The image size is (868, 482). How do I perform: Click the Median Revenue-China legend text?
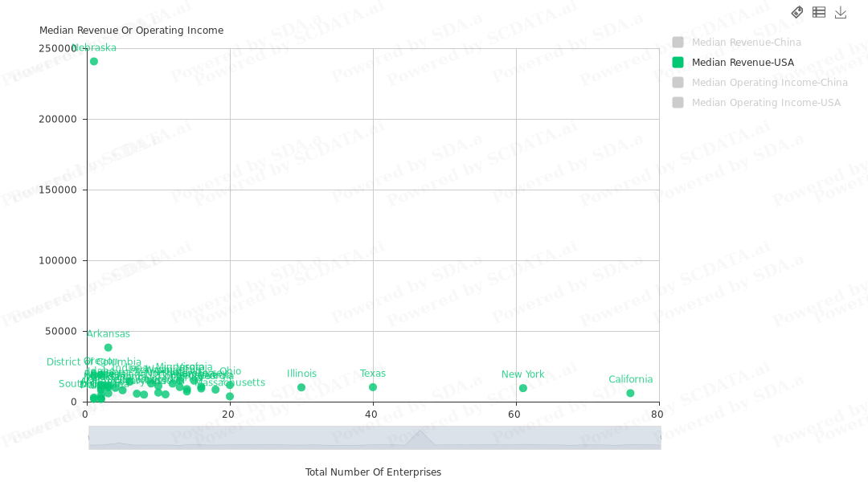pos(746,43)
